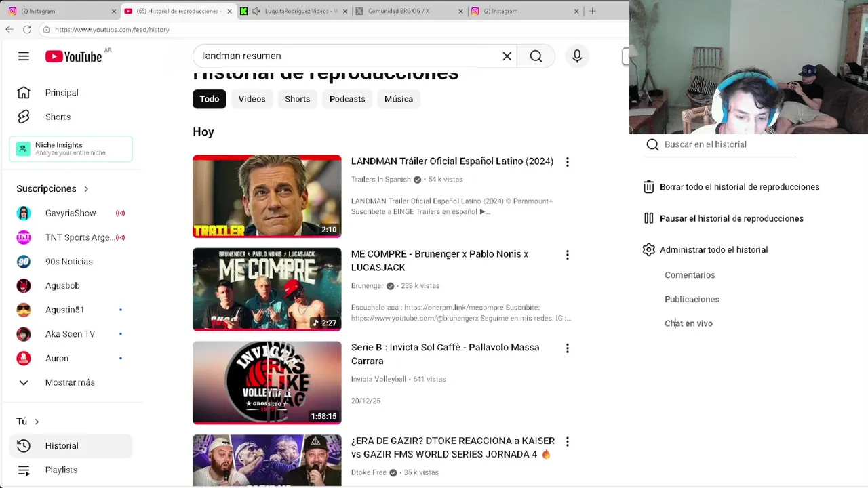Viewport: 868px width, 488px height.
Task: Select the Podcasts filter chip
Action: pos(347,99)
